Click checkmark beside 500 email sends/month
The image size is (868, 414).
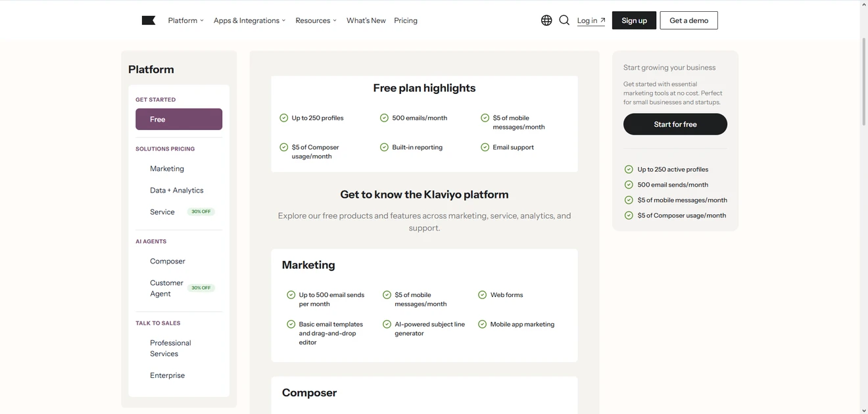(x=629, y=185)
